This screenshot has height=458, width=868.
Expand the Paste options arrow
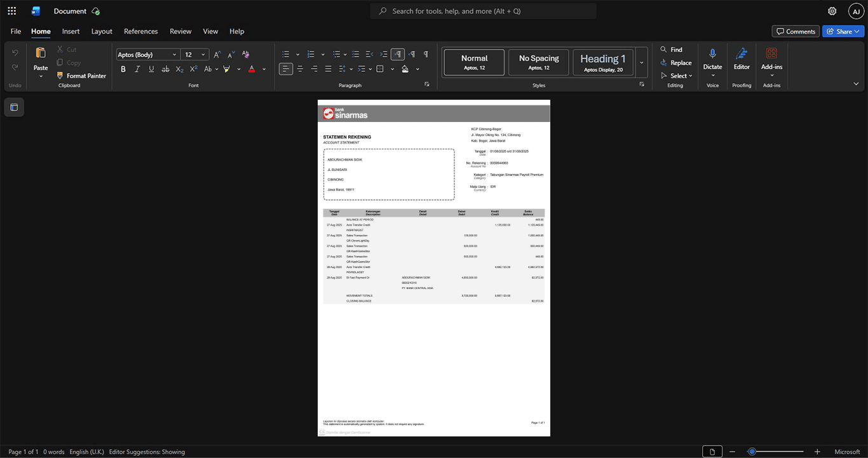41,76
